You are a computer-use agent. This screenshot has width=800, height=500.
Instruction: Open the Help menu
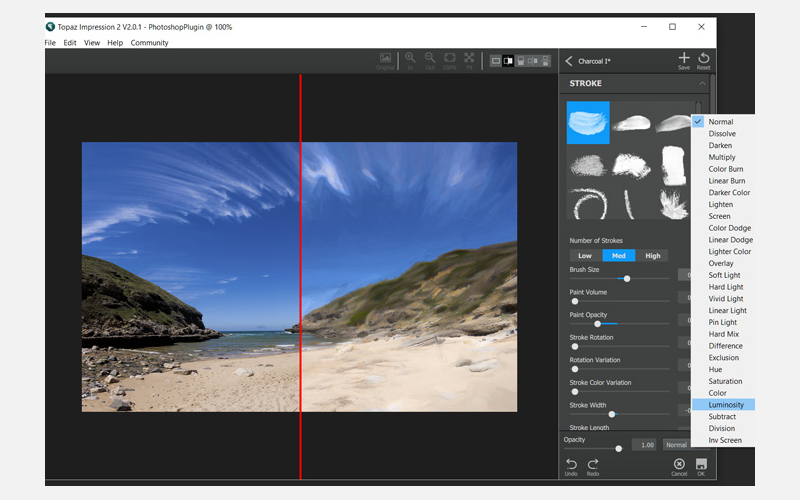[x=115, y=43]
